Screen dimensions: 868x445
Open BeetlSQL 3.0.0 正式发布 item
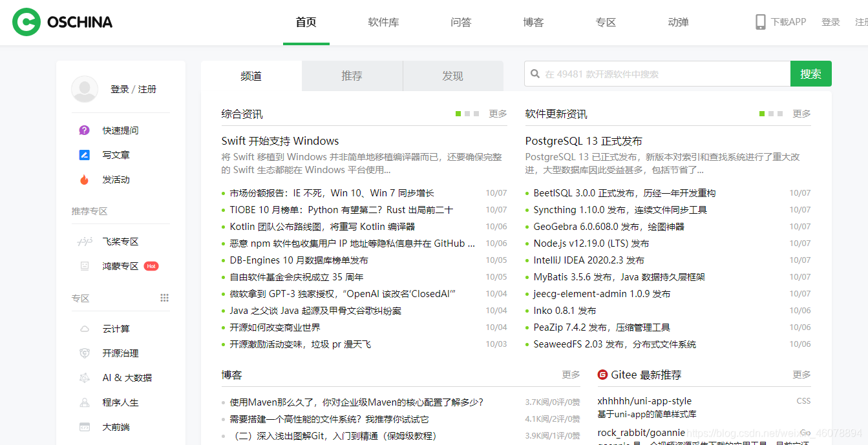625,193
